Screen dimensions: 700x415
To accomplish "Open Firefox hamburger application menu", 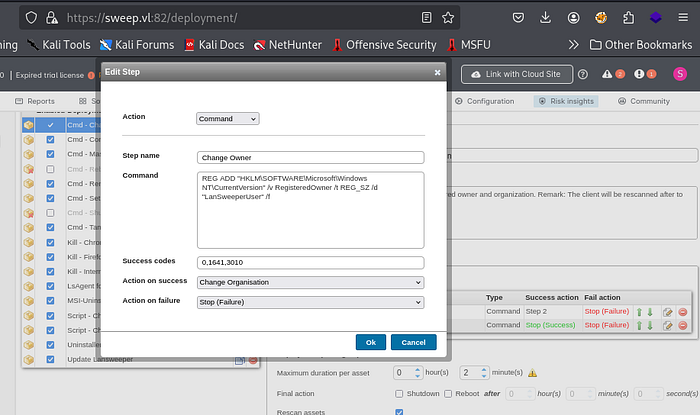I will (683, 18).
